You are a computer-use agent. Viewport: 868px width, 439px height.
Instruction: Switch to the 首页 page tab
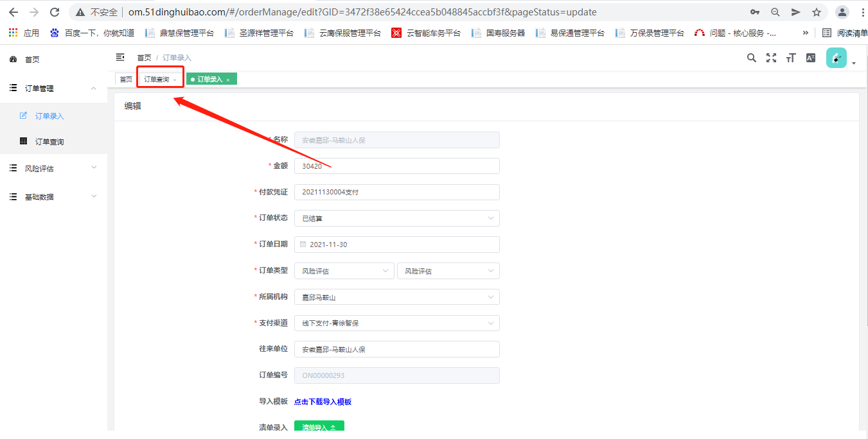coord(126,79)
